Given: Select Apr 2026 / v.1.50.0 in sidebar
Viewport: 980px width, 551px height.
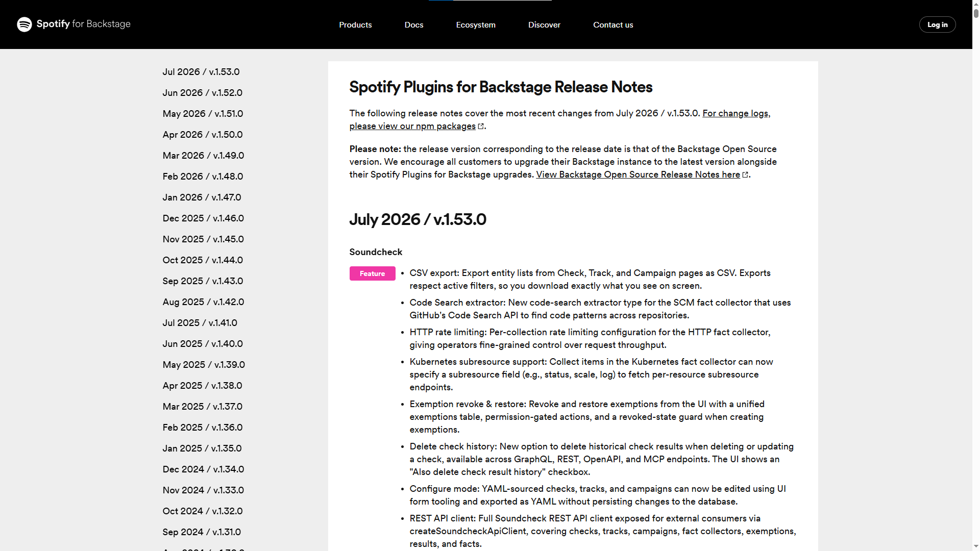Looking at the screenshot, I should pos(203,135).
